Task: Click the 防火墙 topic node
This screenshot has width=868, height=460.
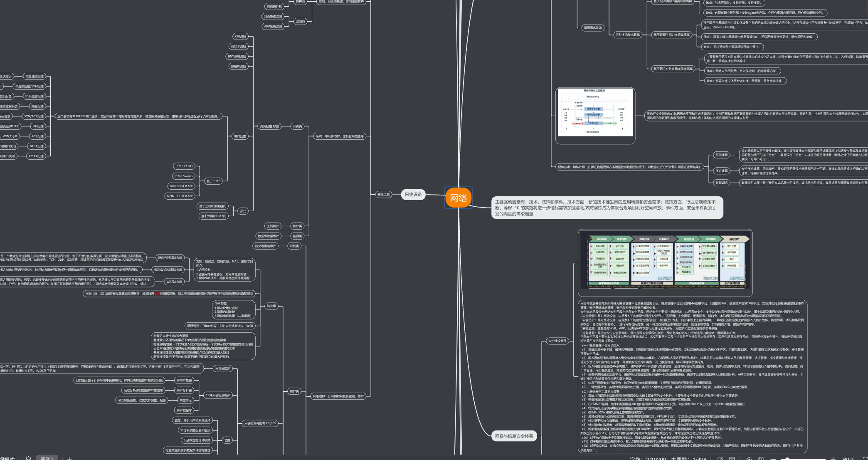Action: click(271, 306)
